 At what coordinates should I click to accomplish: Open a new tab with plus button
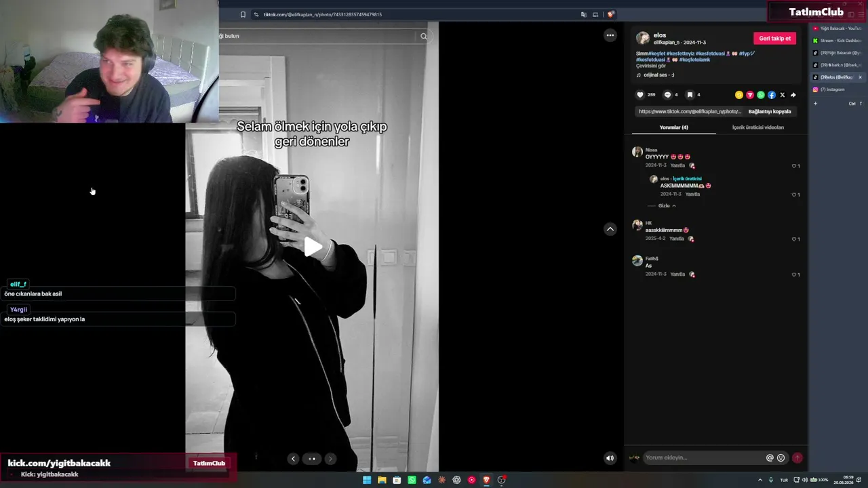point(815,104)
